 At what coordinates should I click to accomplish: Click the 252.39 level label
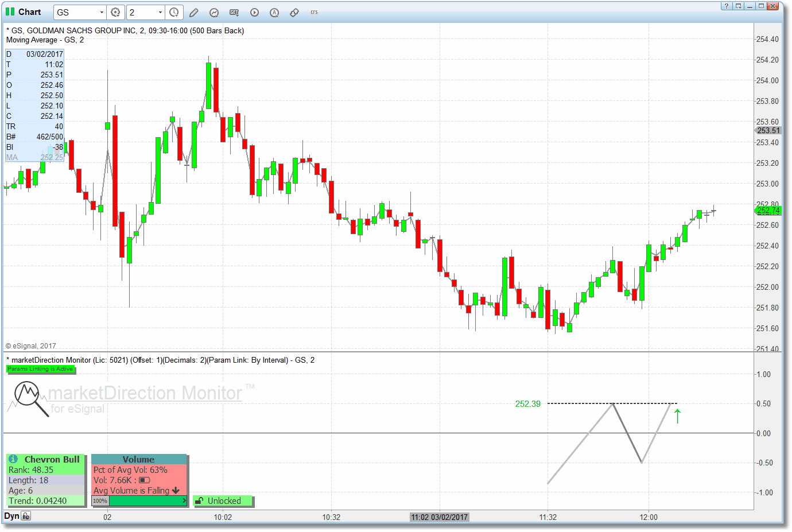click(x=528, y=404)
